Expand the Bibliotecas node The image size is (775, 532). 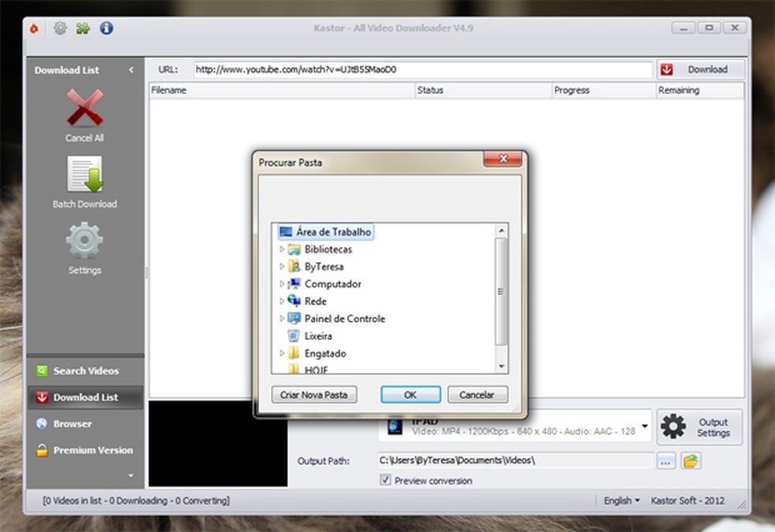282,249
